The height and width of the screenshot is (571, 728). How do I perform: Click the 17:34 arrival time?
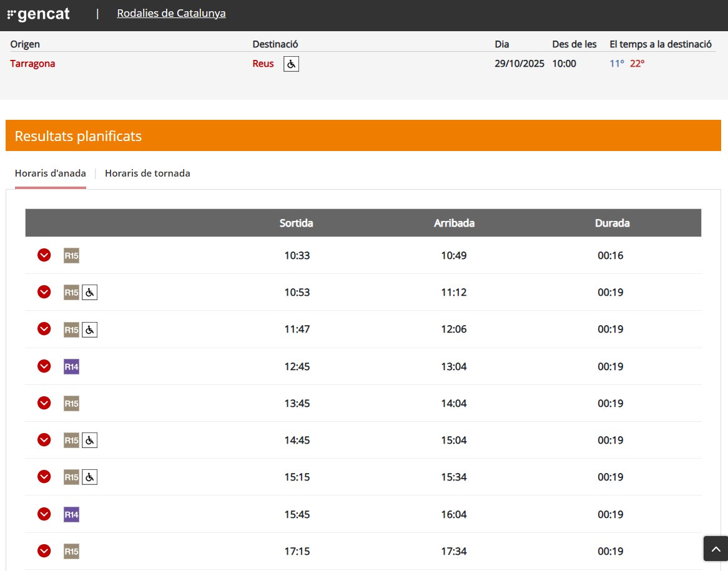[454, 552]
